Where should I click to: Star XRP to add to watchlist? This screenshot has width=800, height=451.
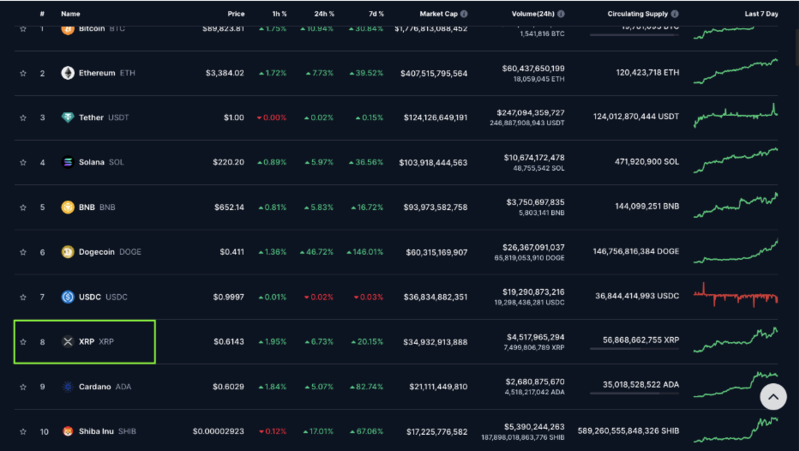(x=23, y=342)
